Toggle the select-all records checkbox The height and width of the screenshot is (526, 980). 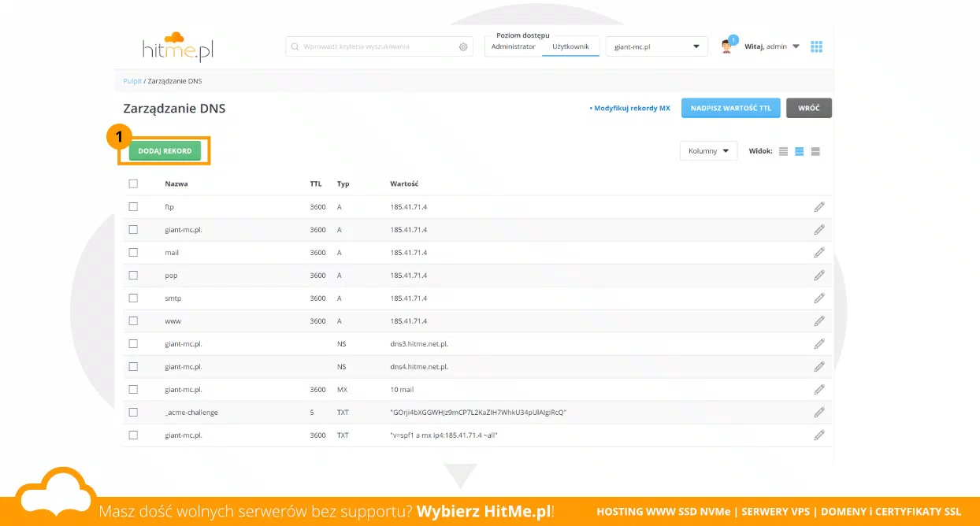pos(133,183)
